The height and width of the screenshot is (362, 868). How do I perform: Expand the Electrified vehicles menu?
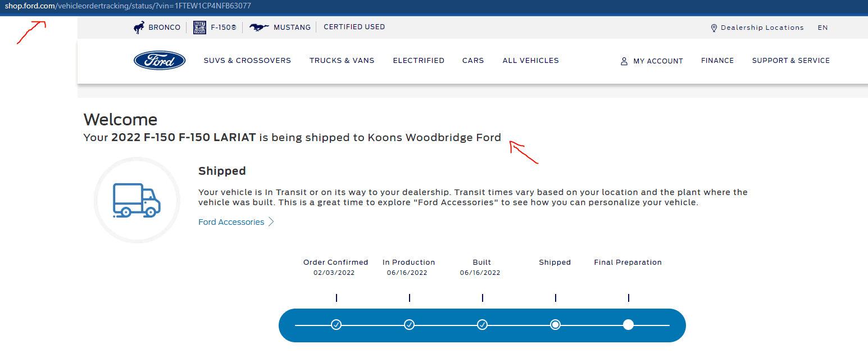[x=419, y=61]
